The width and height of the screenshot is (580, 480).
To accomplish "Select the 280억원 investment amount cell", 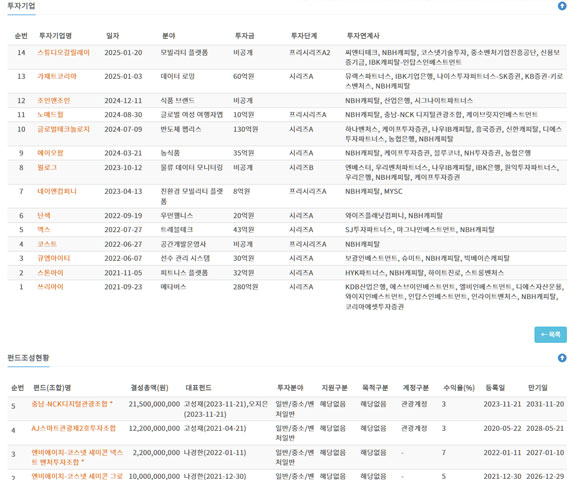I will [x=246, y=287].
